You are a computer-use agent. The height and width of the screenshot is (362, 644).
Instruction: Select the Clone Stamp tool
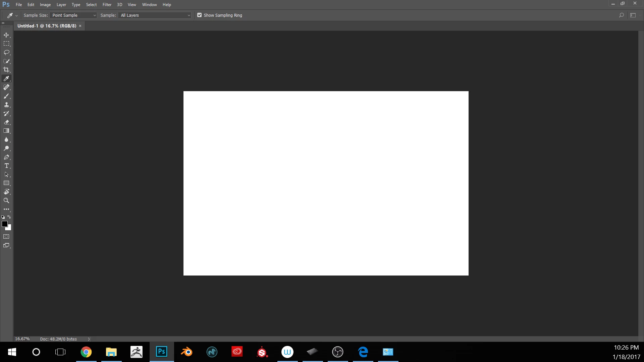point(6,105)
